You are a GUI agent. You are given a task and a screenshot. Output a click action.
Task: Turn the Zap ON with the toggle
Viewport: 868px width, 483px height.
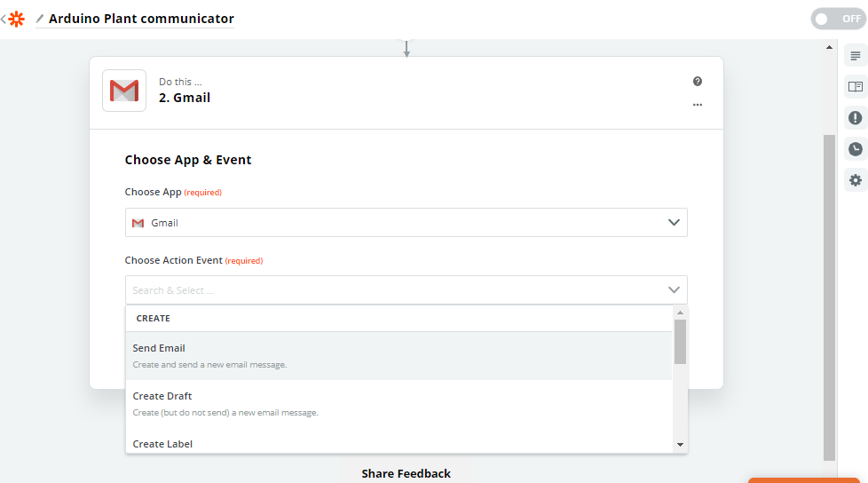click(x=838, y=19)
